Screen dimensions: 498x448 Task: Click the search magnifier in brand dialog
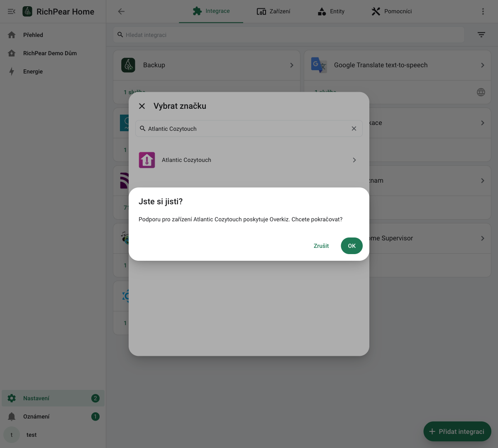click(143, 129)
